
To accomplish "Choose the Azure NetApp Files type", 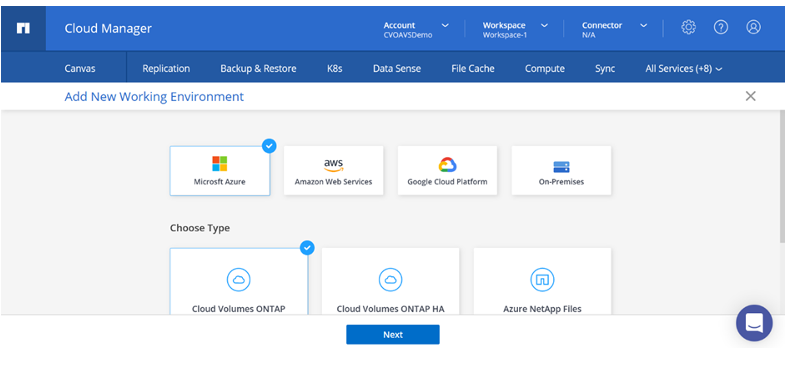I will click(542, 282).
